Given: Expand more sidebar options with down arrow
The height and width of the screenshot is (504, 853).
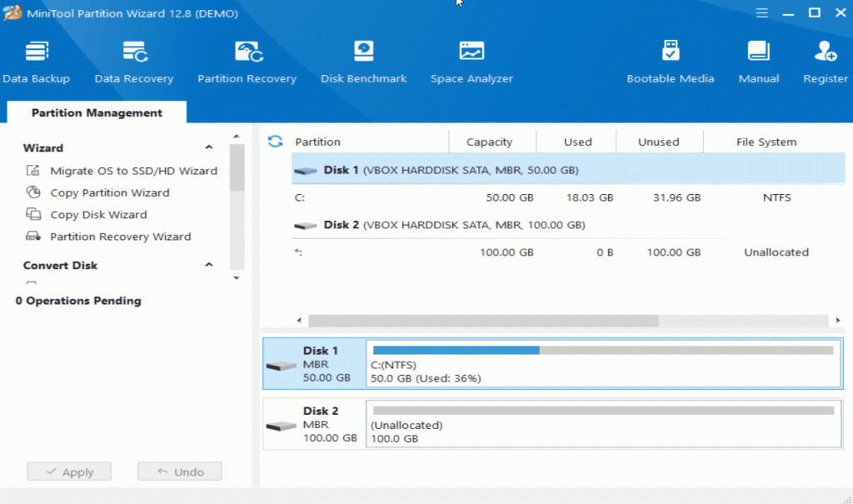Looking at the screenshot, I should tap(237, 278).
